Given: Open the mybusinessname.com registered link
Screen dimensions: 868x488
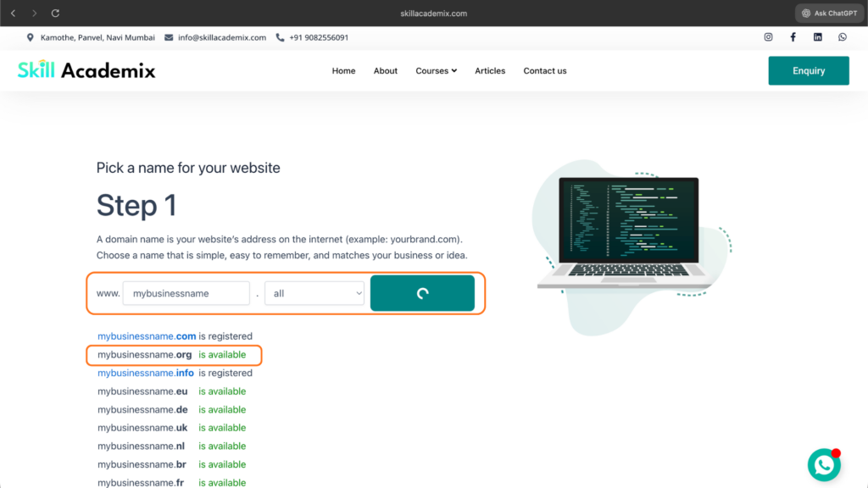Looking at the screenshot, I should (x=147, y=336).
